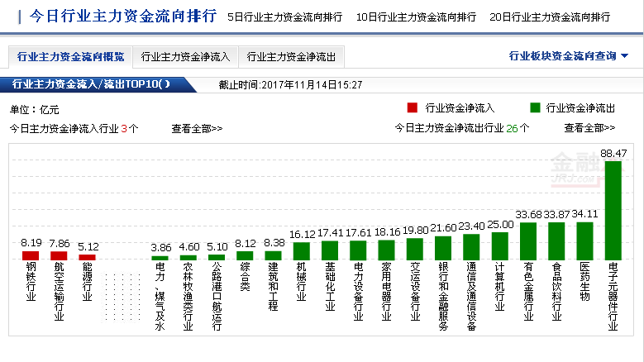Image resolution: width=644 pixels, height=362 pixels.
Task: Click the green bar for 通信及通信设备
Action: [x=471, y=246]
